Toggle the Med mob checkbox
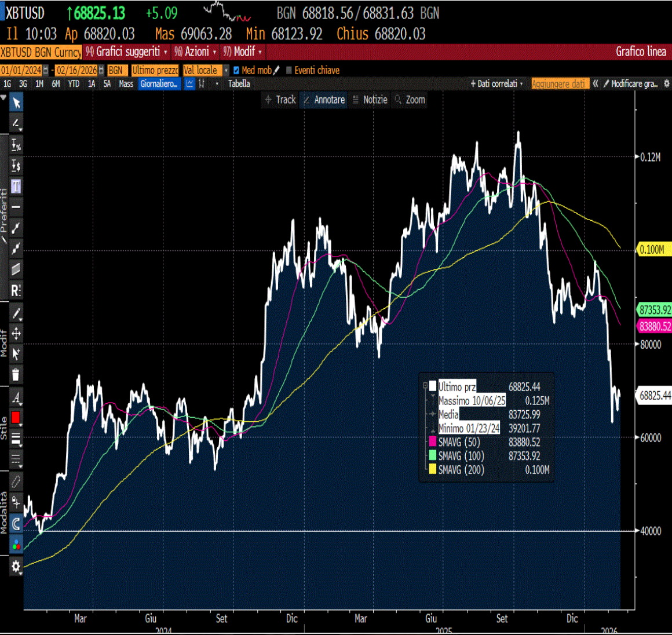Screen dimensions: 672x635 point(236,70)
